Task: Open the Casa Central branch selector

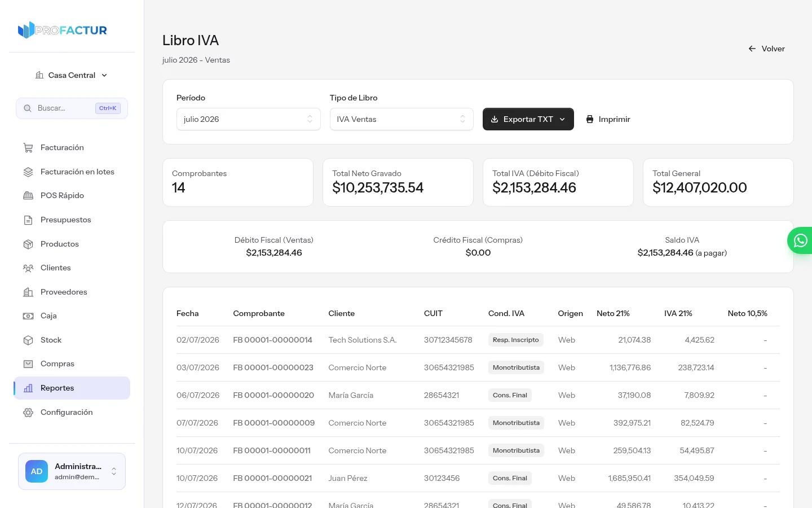Action: 72,75
